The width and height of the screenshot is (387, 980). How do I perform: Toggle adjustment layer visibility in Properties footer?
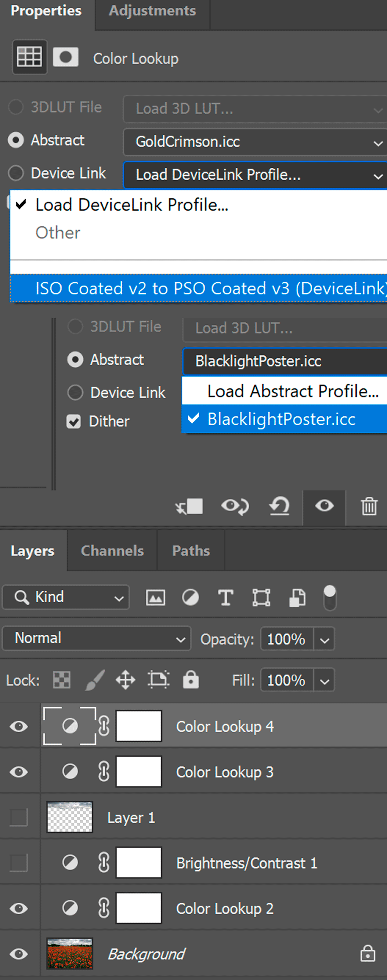pos(324,506)
